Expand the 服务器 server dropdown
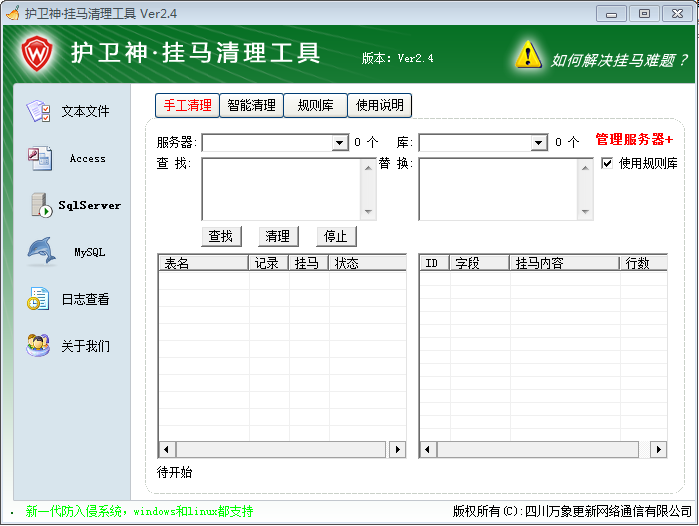 340,143
